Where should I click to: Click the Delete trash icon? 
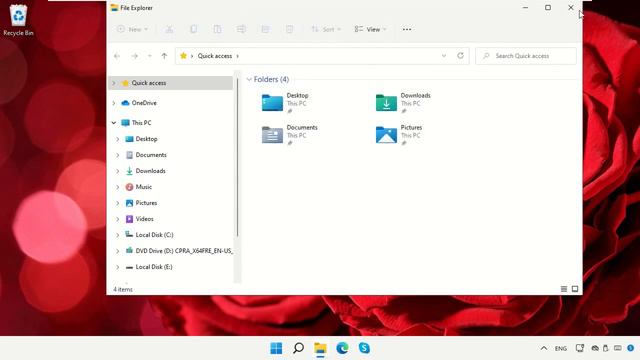[289, 29]
